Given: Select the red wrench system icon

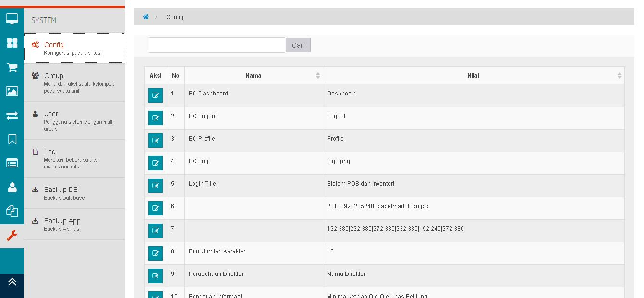Looking at the screenshot, I should [12, 236].
